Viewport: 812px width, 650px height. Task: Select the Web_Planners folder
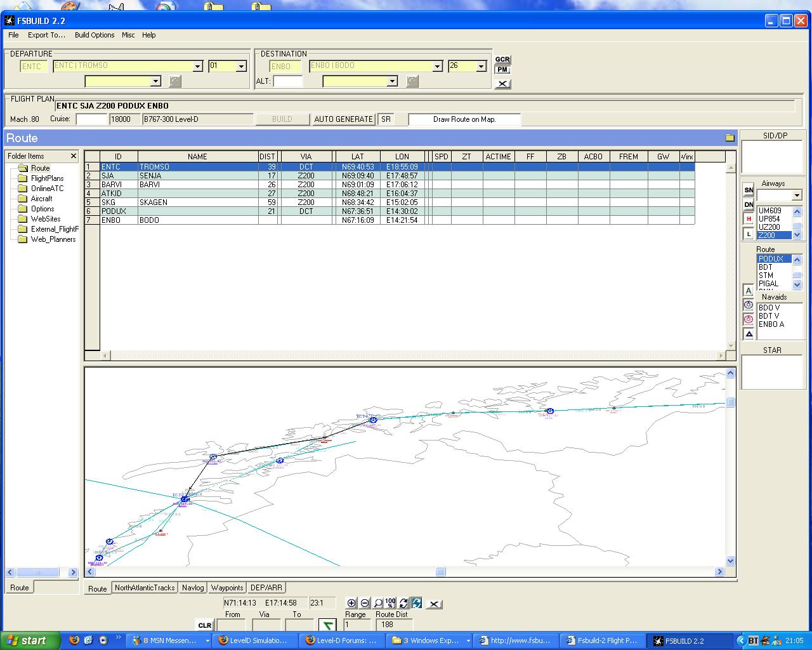tap(53, 239)
